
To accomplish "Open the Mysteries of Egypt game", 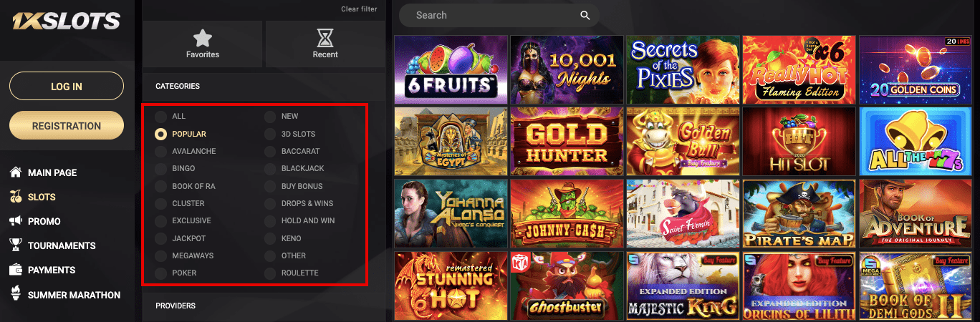I will point(451,141).
